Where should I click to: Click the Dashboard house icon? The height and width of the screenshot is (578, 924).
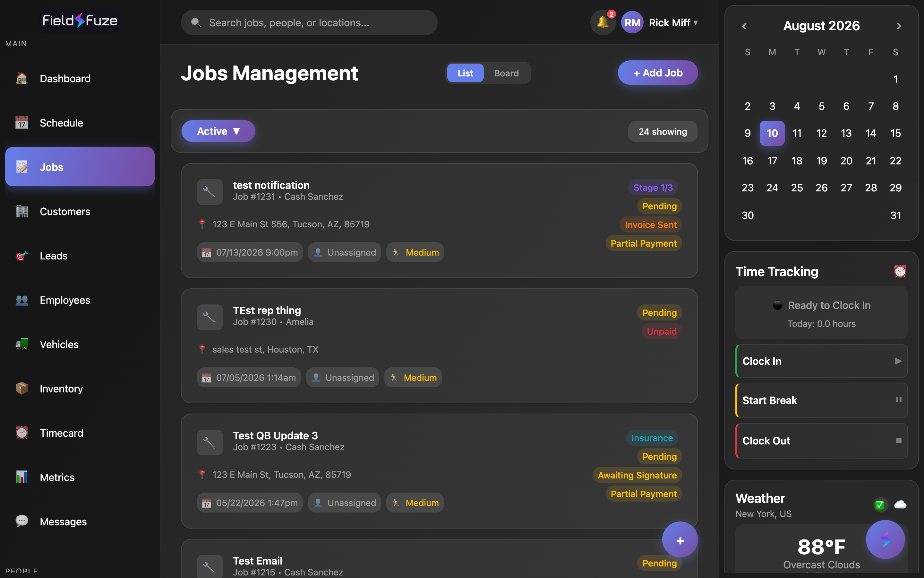[22, 78]
